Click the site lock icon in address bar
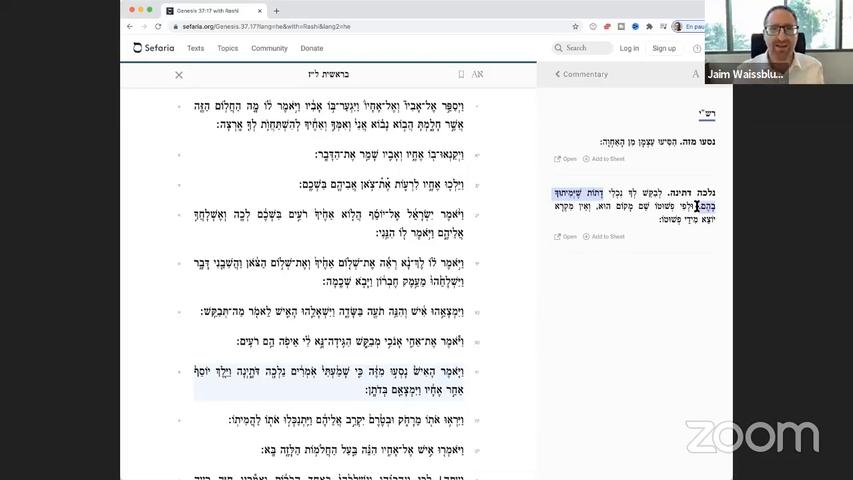 click(x=175, y=26)
